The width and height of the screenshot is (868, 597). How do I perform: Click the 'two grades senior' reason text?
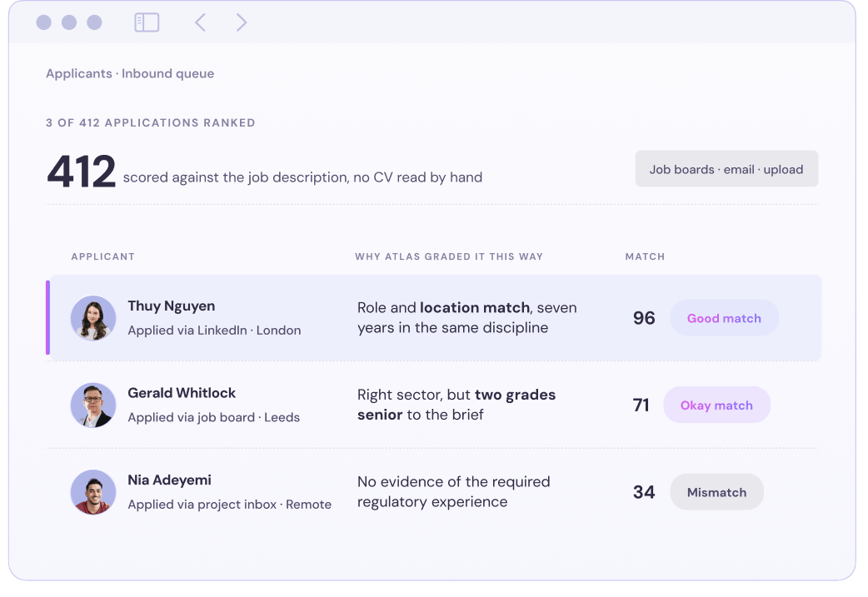[x=456, y=405]
